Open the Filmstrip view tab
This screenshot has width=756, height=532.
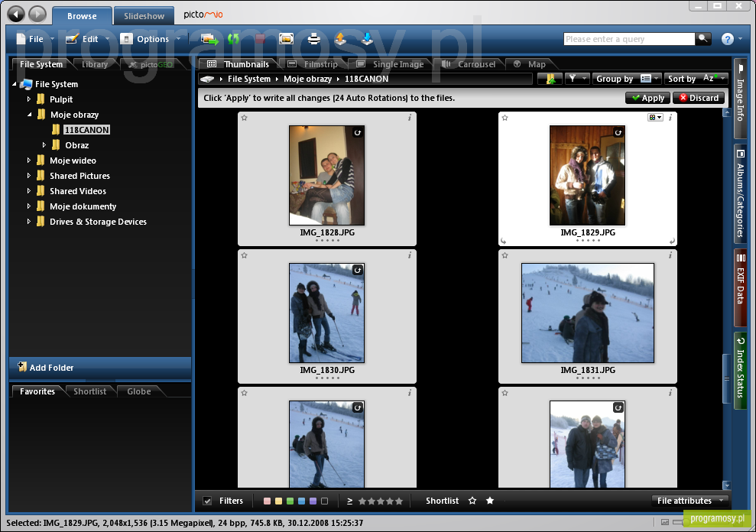click(x=313, y=64)
